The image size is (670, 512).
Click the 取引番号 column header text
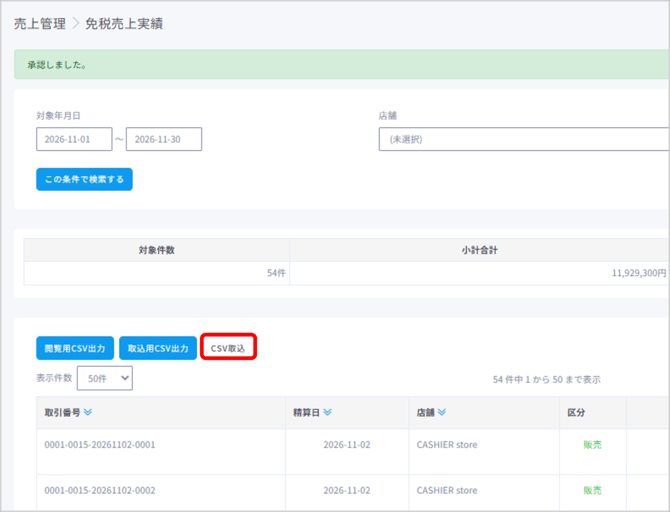click(x=62, y=412)
